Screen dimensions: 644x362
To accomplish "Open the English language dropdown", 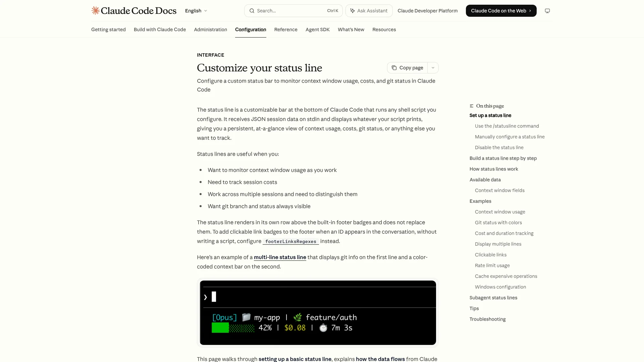I will (196, 11).
